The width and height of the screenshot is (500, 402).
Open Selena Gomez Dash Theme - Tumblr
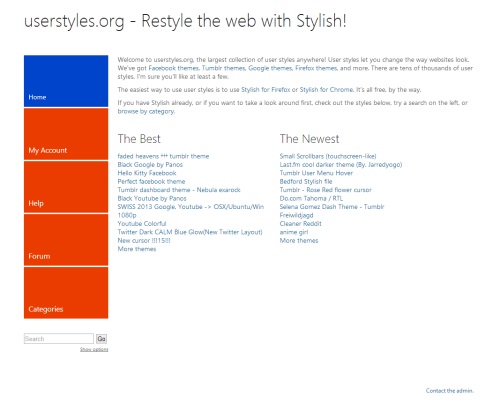[x=332, y=207]
